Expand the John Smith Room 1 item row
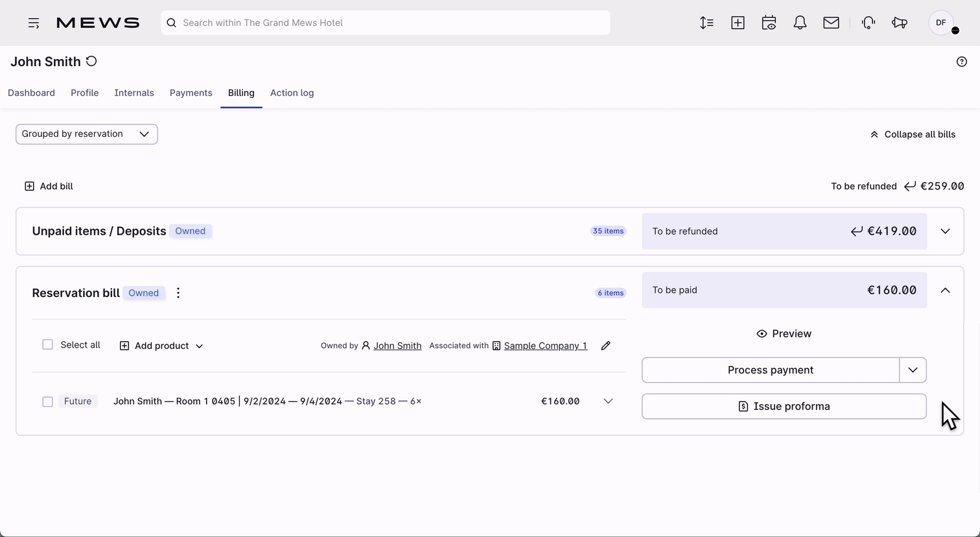The height and width of the screenshot is (537, 980). point(608,401)
